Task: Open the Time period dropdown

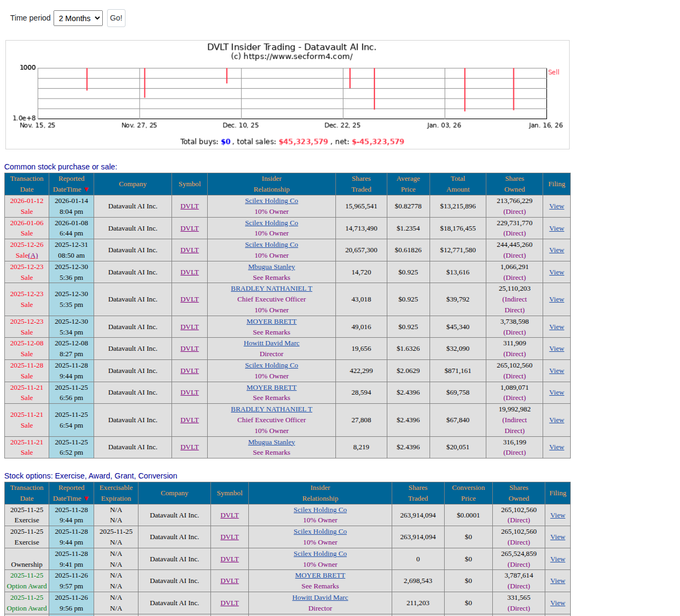Action: [78, 18]
